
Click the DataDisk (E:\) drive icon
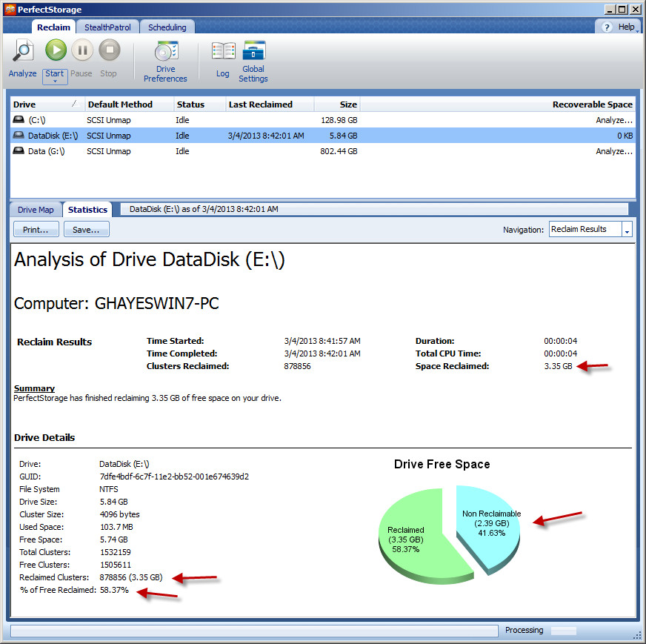19,135
